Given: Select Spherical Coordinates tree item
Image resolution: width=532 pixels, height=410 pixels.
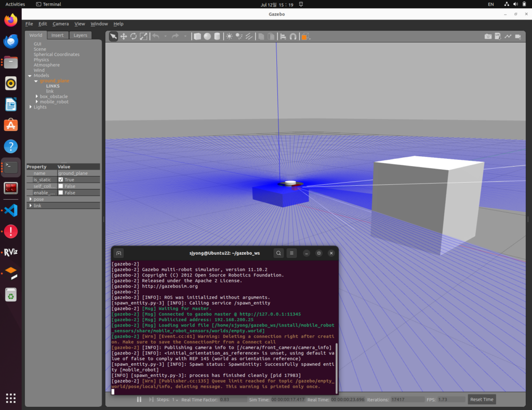Looking at the screenshot, I should (56, 54).
